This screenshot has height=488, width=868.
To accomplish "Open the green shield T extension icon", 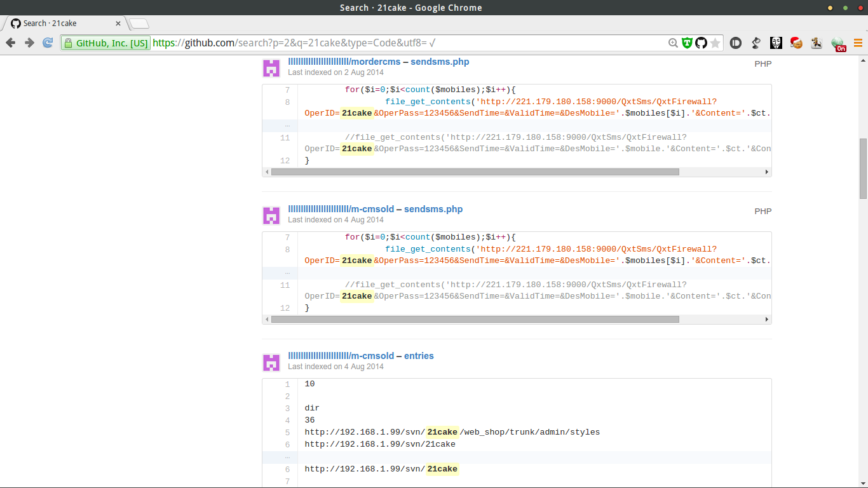I will (x=687, y=43).
